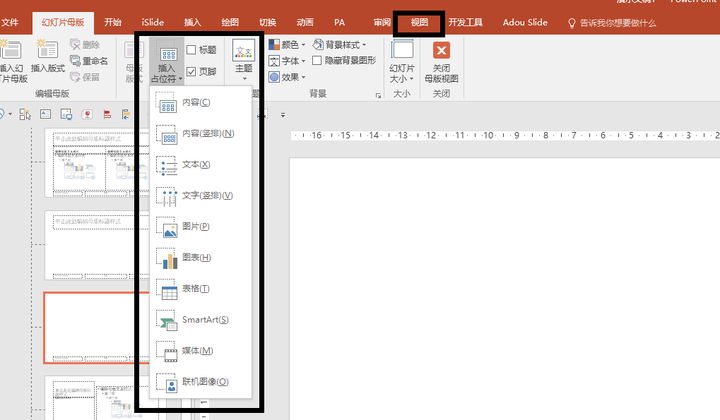Expand the 插入占位符 dropdown button
Image resolution: width=720 pixels, height=420 pixels.
(x=167, y=62)
